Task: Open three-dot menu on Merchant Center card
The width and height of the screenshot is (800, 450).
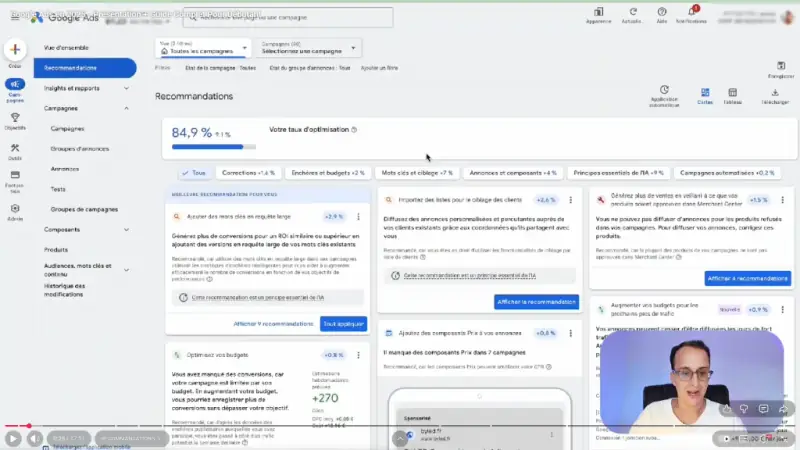Action: pyautogui.click(x=782, y=200)
